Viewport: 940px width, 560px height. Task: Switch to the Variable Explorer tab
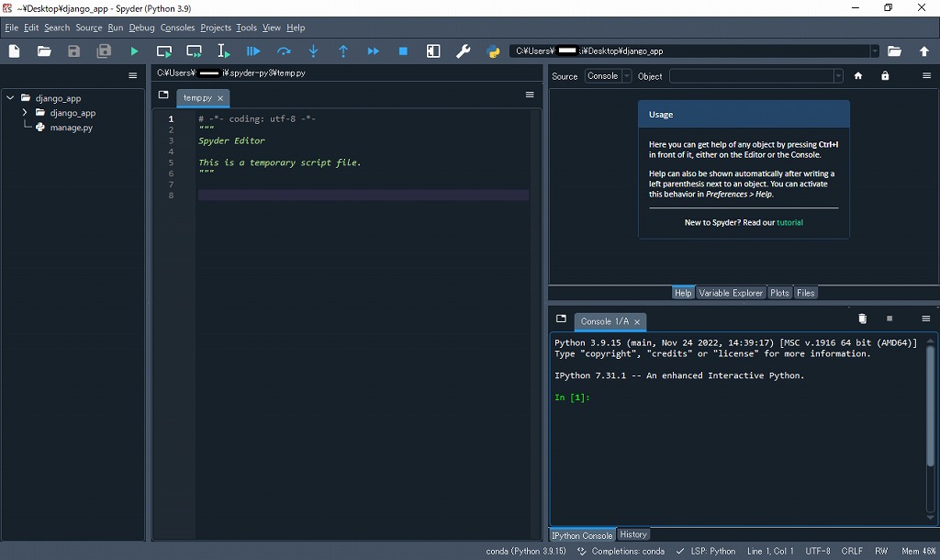[731, 293]
